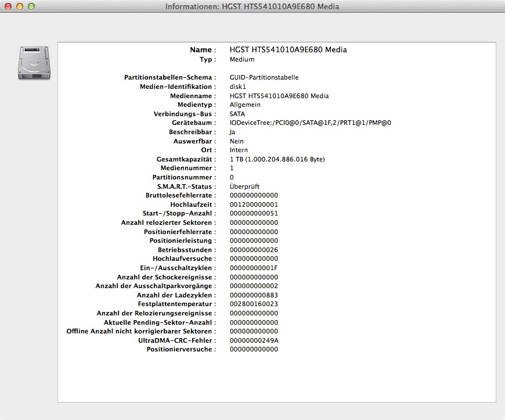The height and width of the screenshot is (420, 505).
Task: Select the Medien-Identifikation label
Action: coord(178,87)
